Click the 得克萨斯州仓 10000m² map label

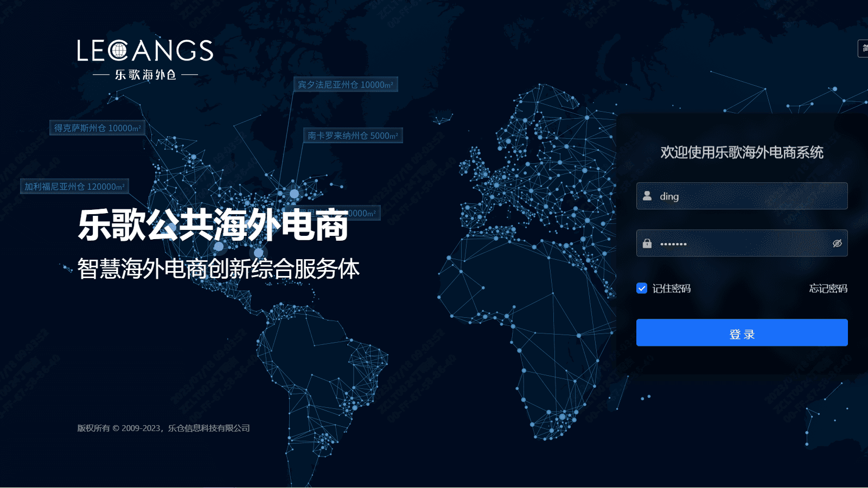point(97,128)
